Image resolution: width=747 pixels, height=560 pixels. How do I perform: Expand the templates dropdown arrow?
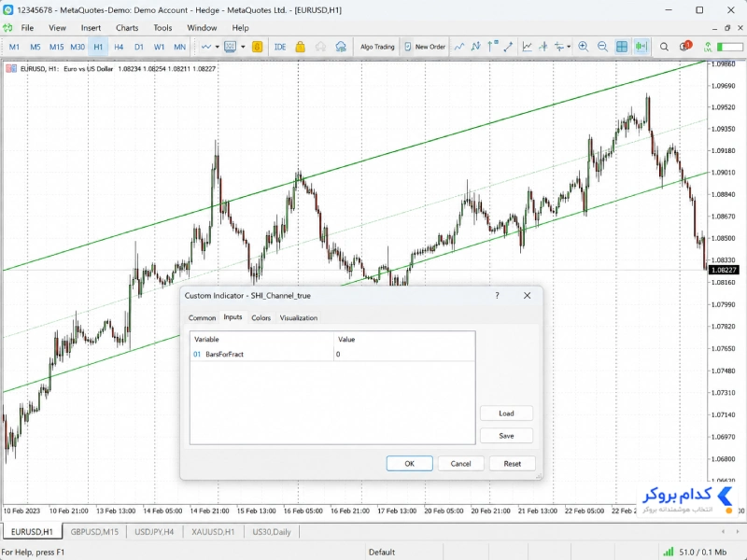click(x=243, y=47)
